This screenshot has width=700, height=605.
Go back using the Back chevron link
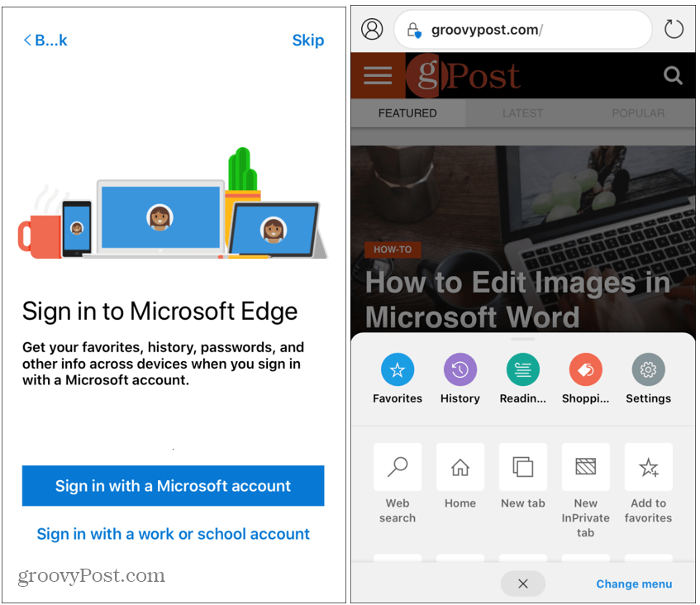pos(45,40)
